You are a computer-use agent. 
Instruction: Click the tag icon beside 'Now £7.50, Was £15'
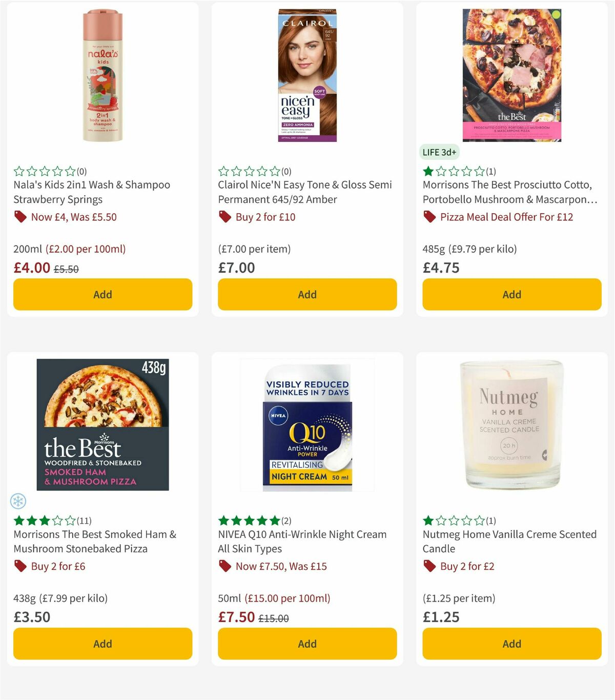224,566
